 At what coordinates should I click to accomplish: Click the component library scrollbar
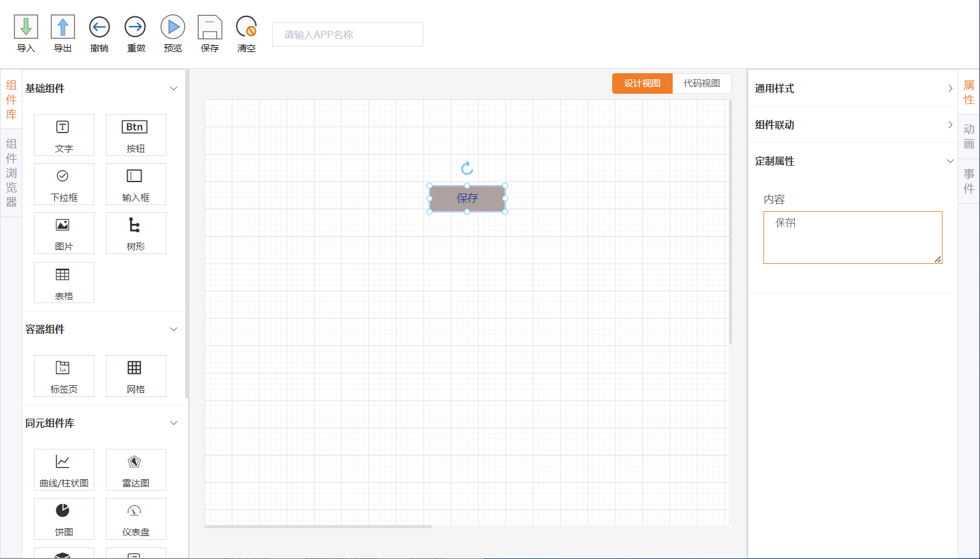187,235
